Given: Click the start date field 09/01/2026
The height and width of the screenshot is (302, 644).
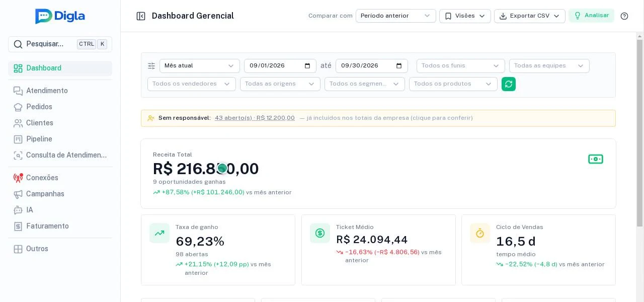Looking at the screenshot, I should [280, 66].
